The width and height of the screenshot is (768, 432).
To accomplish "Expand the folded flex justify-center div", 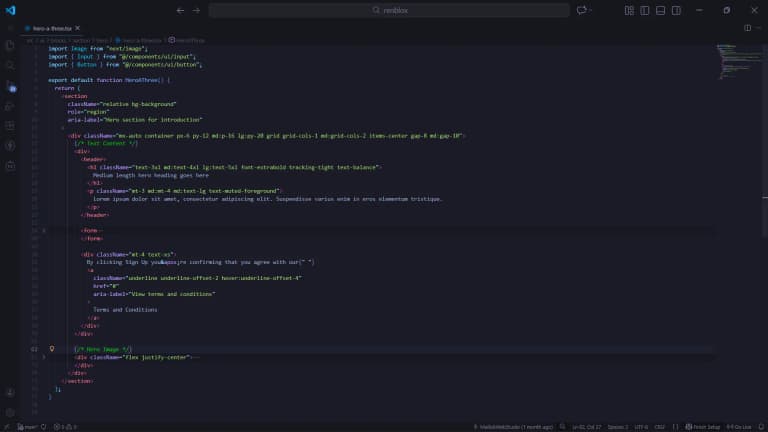I will [44, 356].
